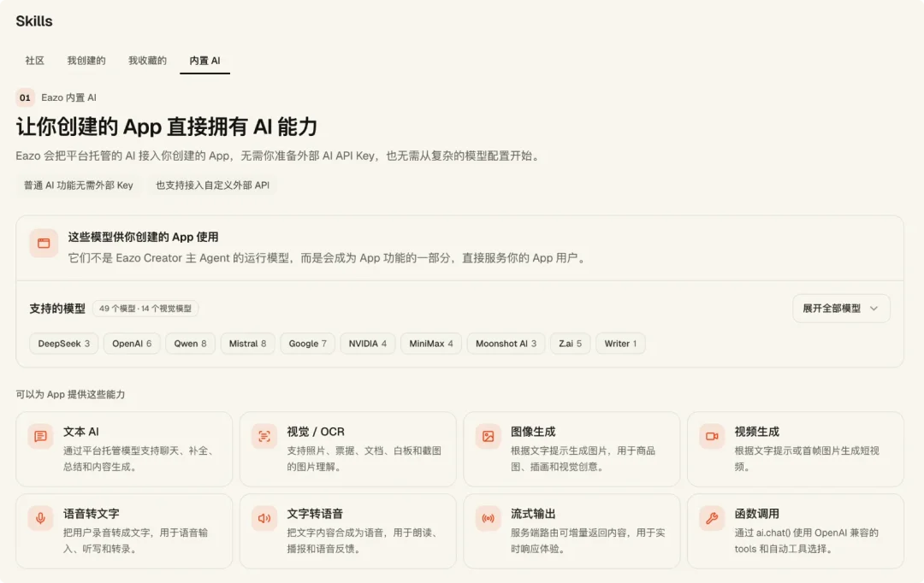The height and width of the screenshot is (583, 924).
Task: Click the Google 7 model chip
Action: tap(308, 344)
